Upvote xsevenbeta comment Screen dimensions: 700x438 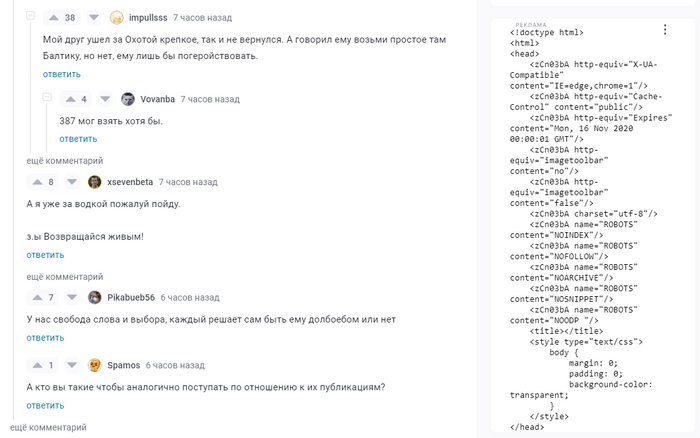[38, 182]
